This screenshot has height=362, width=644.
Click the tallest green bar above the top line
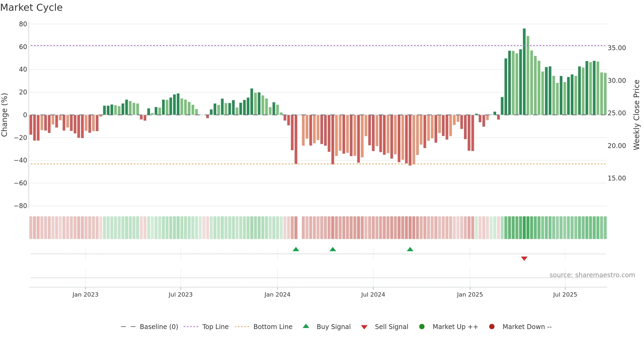pos(524,72)
